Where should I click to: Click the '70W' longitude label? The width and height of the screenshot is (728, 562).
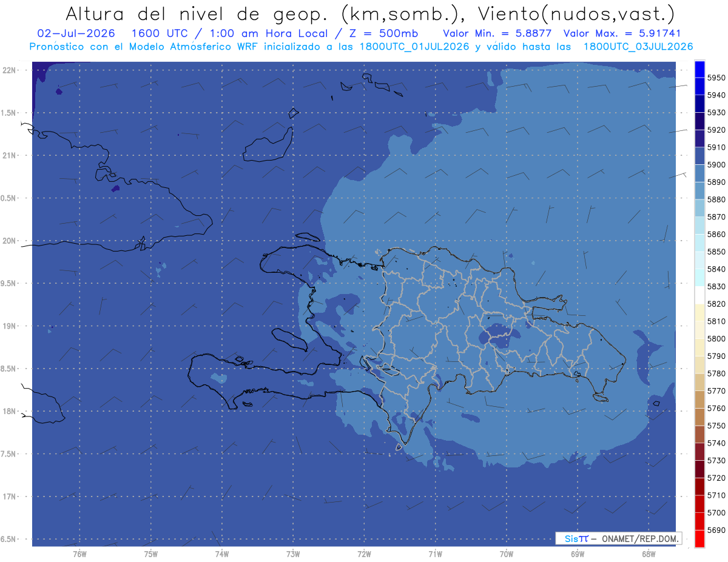coord(507,554)
